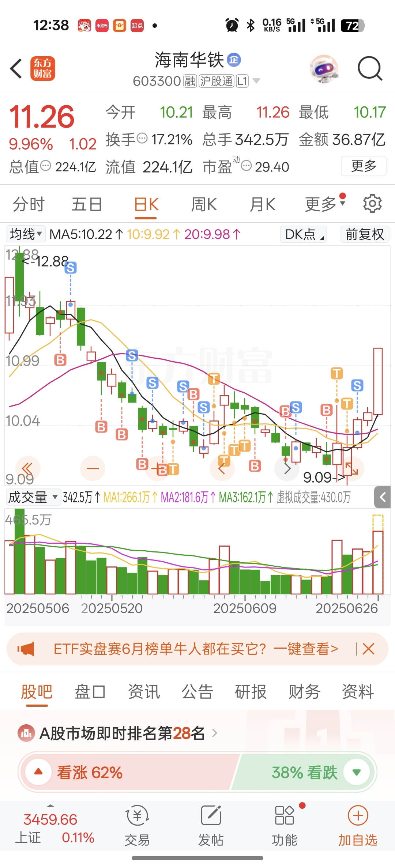The height and width of the screenshot is (868, 395).
Task: Expand the index bar up-arrow
Action: [x=50, y=805]
